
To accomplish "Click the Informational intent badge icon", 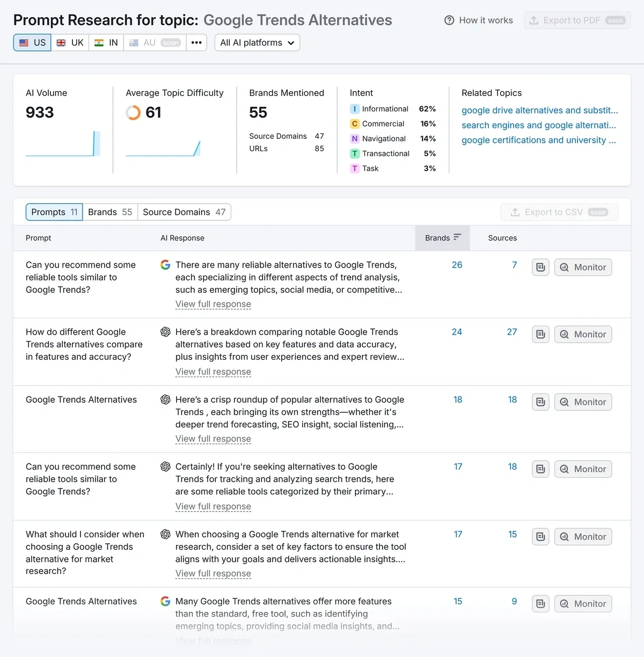I will click(x=355, y=109).
